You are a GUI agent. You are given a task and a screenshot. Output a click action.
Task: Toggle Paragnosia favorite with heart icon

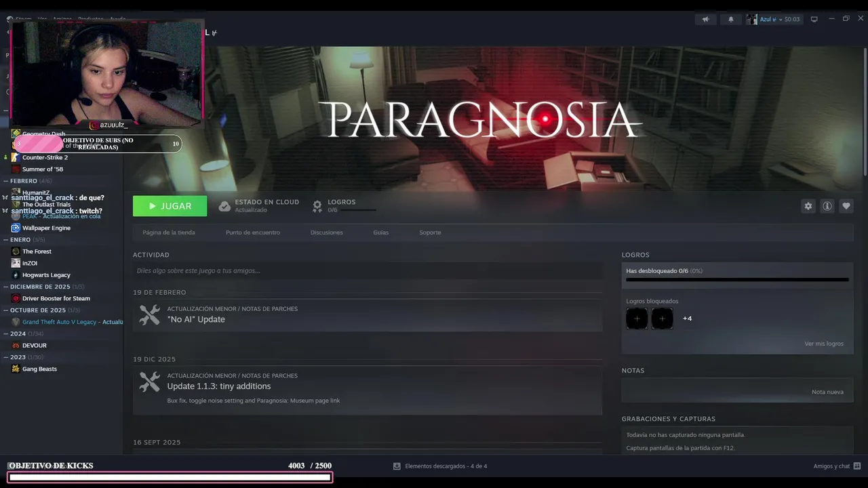[846, 206]
